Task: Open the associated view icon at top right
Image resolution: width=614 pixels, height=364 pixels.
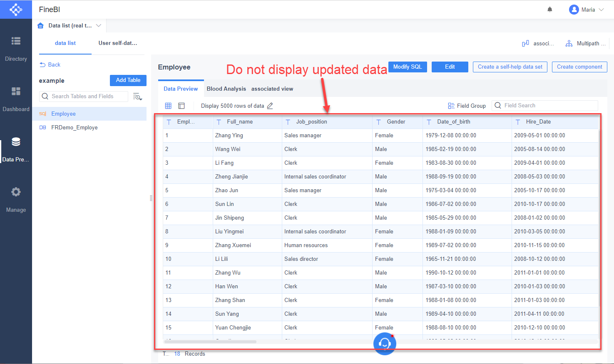Action: [526, 43]
